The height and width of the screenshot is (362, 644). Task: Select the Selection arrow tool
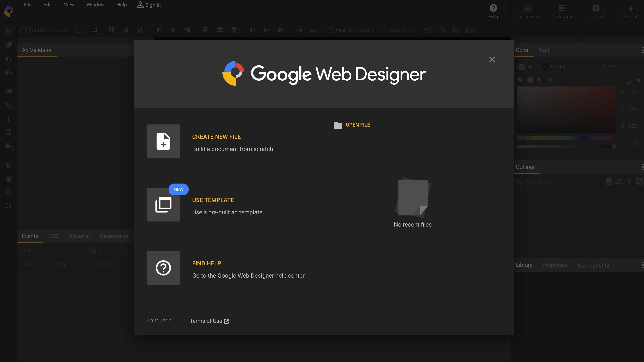8,32
